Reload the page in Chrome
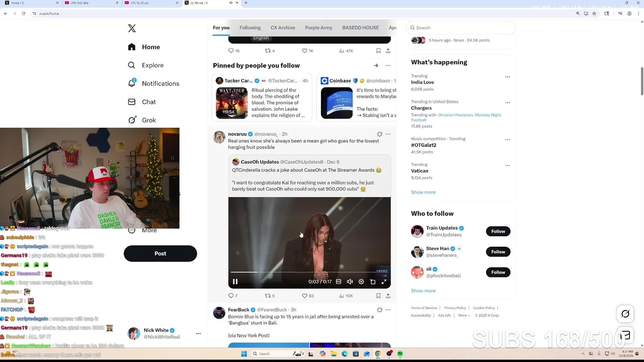 tap(23, 14)
